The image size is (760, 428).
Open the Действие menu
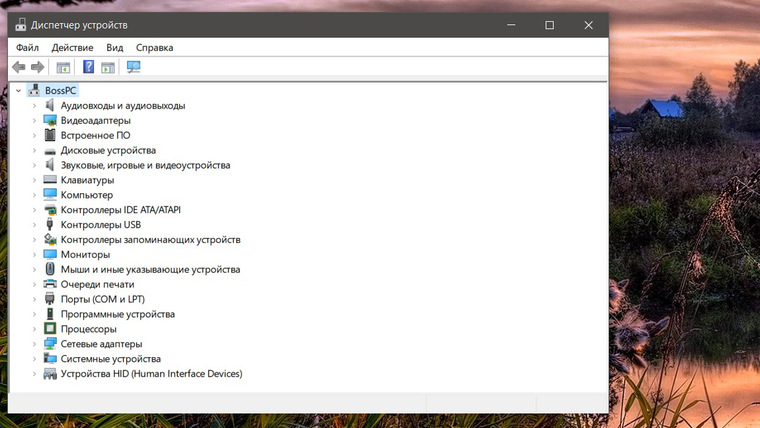72,48
